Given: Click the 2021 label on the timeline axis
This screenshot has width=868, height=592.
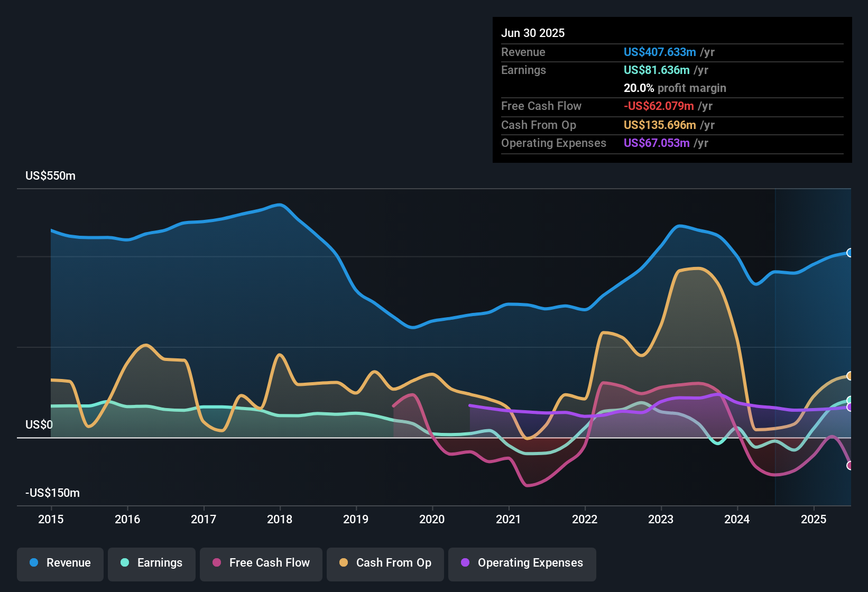Looking at the screenshot, I should 508,520.
